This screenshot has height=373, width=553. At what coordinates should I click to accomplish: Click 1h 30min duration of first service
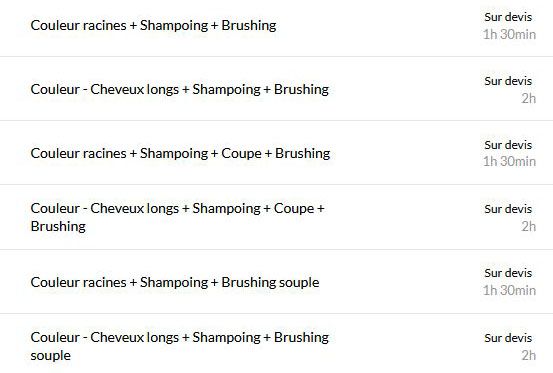tap(509, 35)
